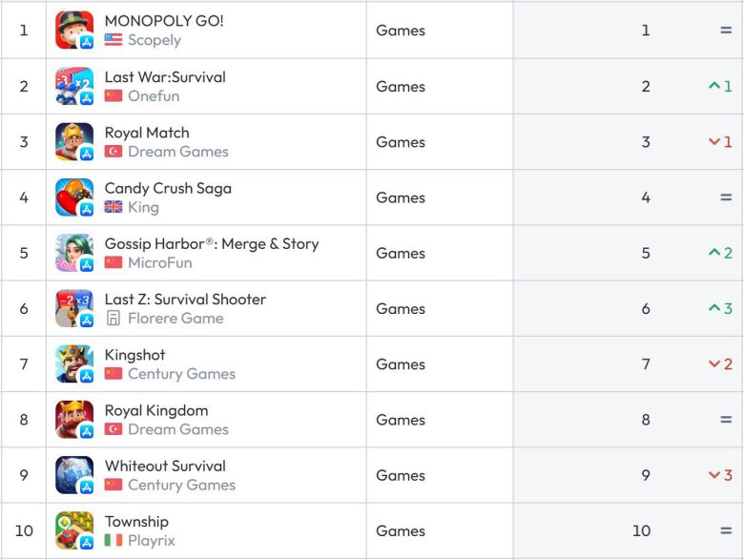Click the Whiteout Survival app icon
The image size is (744, 560).
coord(74,475)
